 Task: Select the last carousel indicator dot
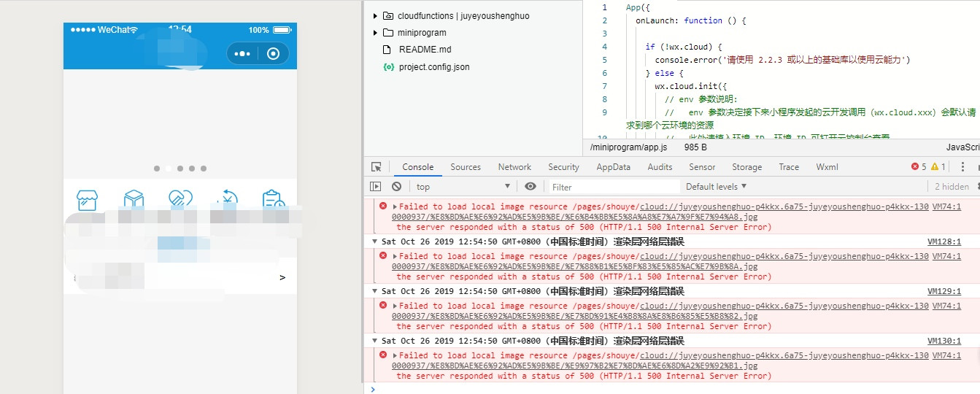tap(204, 169)
